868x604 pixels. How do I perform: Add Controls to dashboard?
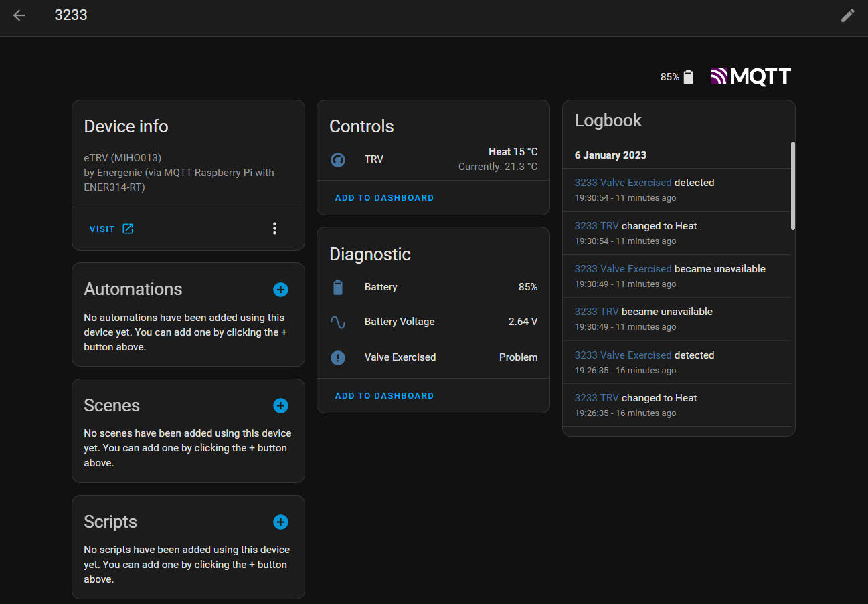coord(384,198)
